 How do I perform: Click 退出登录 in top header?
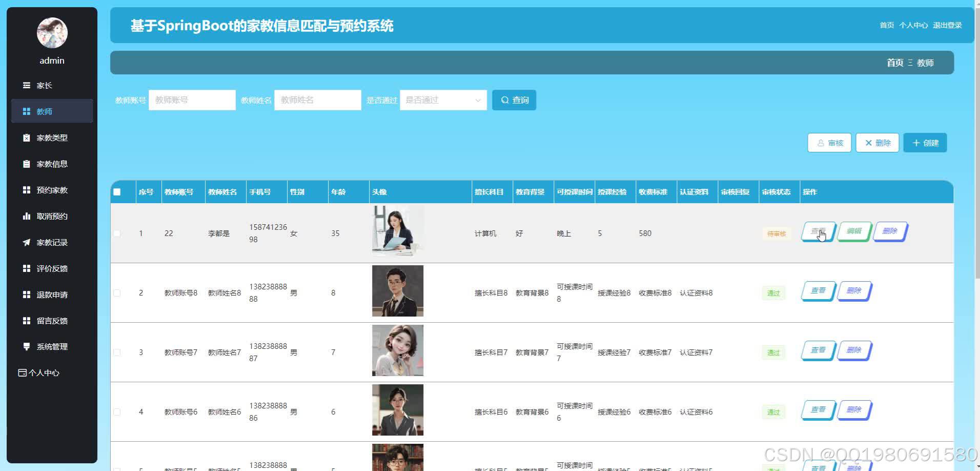pyautogui.click(x=947, y=25)
